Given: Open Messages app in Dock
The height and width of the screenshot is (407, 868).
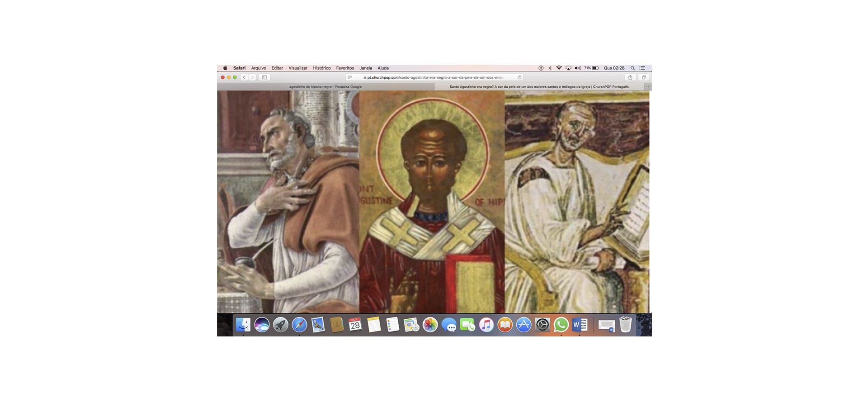Looking at the screenshot, I should [x=449, y=325].
